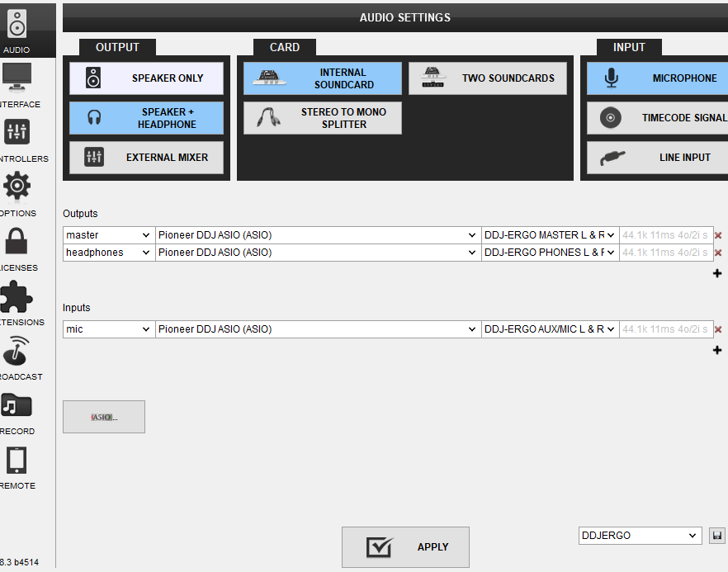
Task: Open the Options gear section
Action: [17, 194]
